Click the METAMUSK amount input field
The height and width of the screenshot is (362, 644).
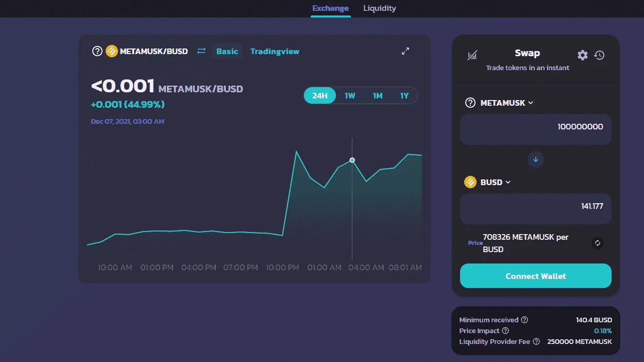536,129
